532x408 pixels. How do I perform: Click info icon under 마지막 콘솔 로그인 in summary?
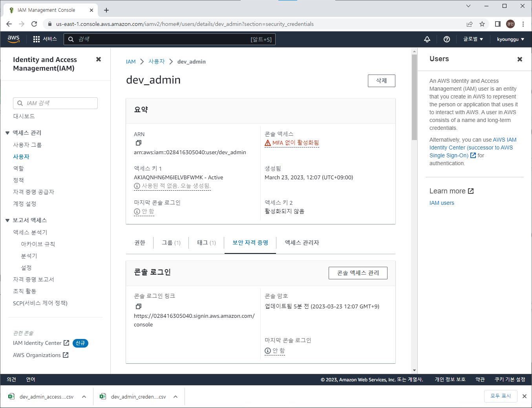(137, 211)
